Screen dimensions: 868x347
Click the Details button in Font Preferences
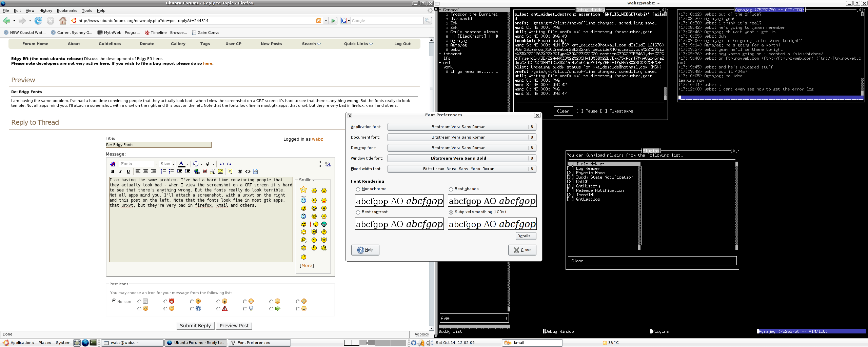[x=526, y=236]
